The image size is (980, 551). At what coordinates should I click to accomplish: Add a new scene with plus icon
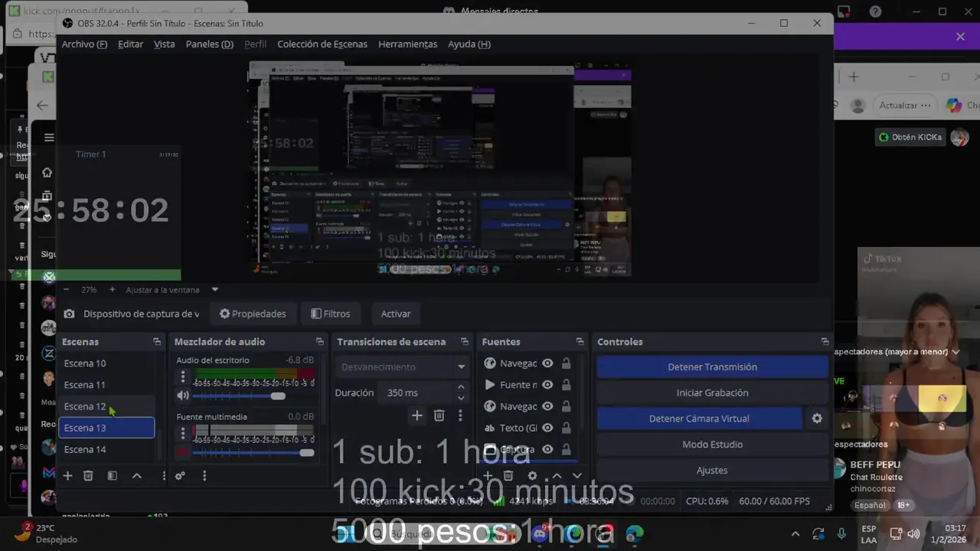coord(67,476)
